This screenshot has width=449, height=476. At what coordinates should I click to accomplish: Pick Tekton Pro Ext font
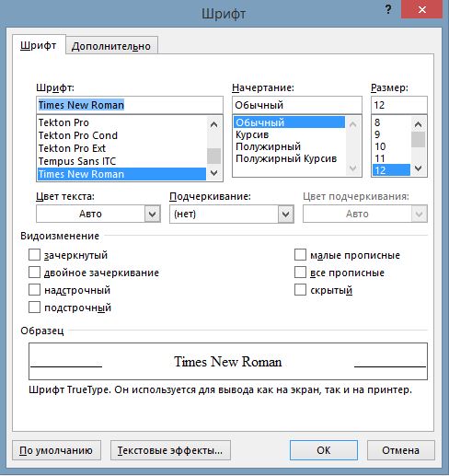(121, 148)
